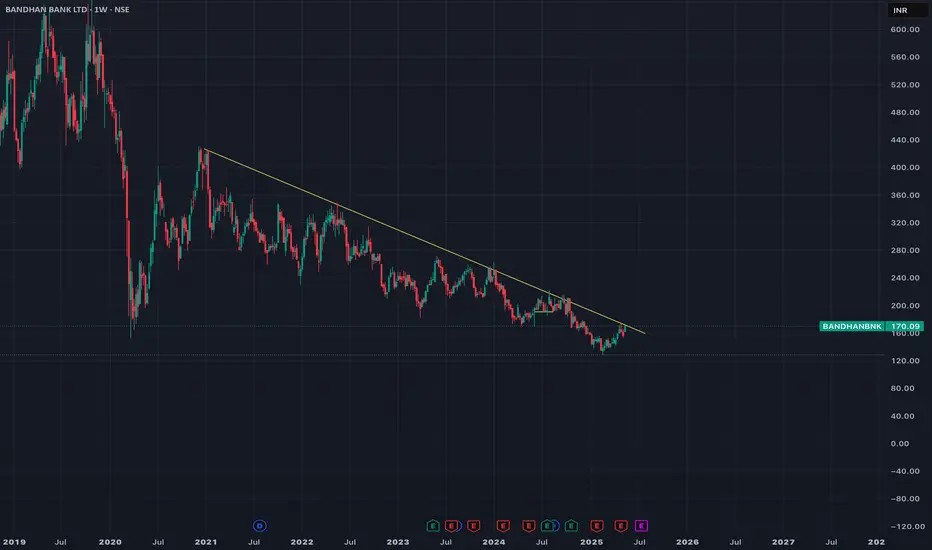This screenshot has width=932, height=550.
Task: Open red earnings marker above Jul 2023 label
Action: [451, 526]
